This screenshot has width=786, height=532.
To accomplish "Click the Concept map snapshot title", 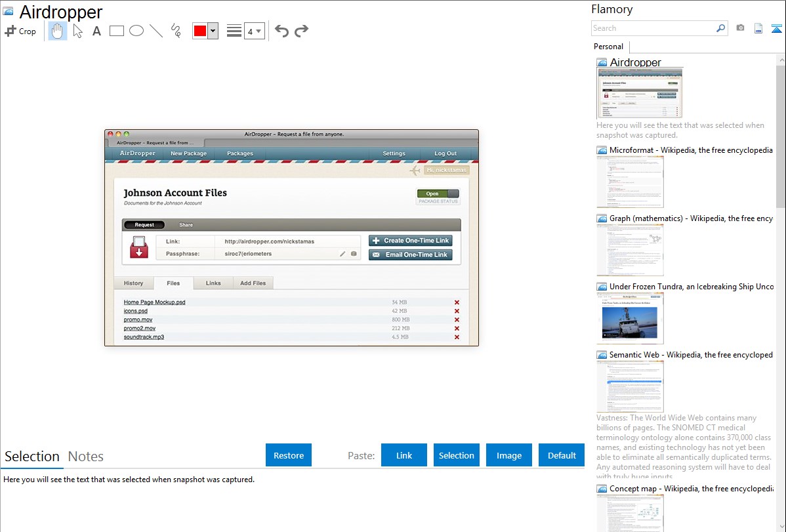I will tap(692, 488).
